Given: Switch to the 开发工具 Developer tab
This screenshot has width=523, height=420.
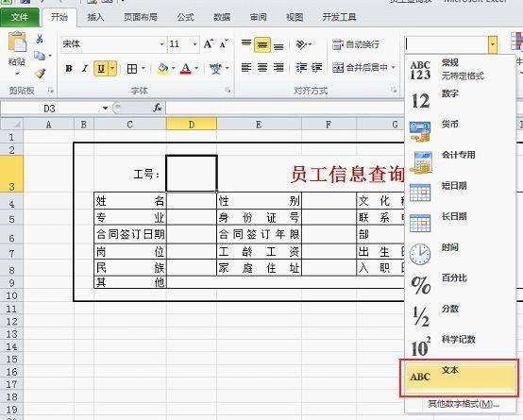Looking at the screenshot, I should (339, 17).
